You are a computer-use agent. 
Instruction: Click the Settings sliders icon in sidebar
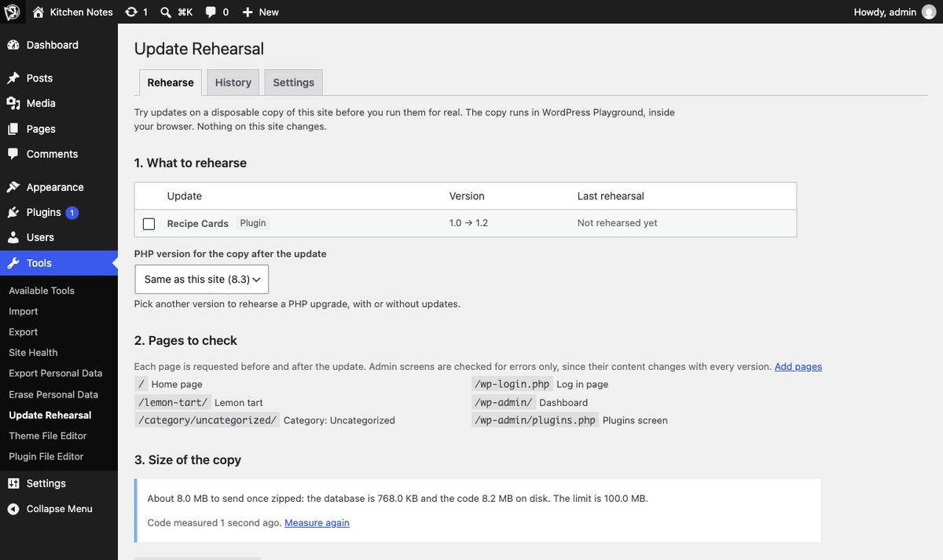pos(13,483)
